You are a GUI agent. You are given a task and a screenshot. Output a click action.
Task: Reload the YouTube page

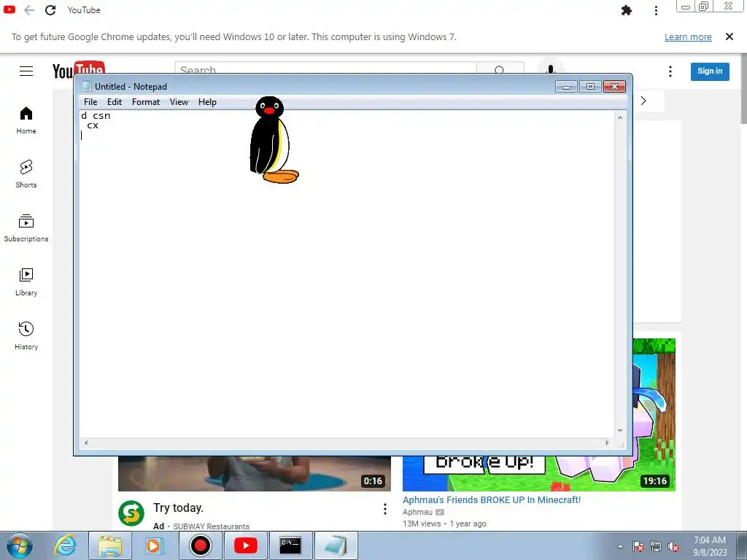[x=50, y=10]
